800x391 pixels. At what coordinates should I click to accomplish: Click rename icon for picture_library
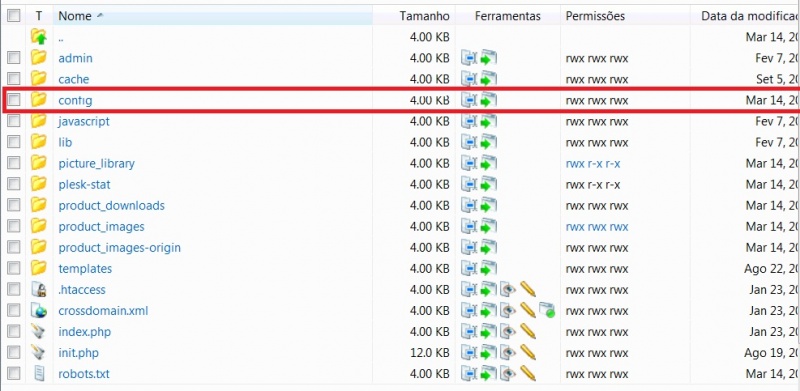[x=468, y=163]
